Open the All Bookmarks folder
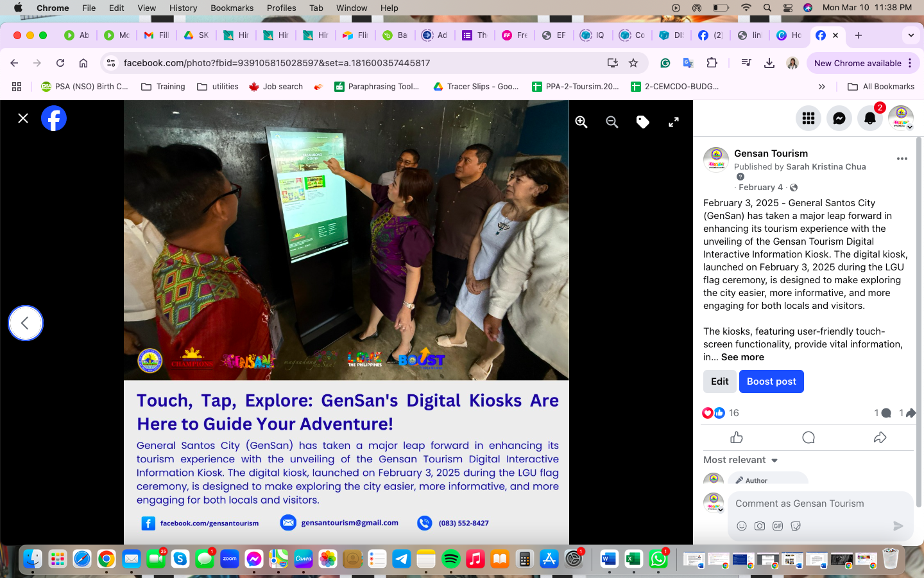 [881, 87]
